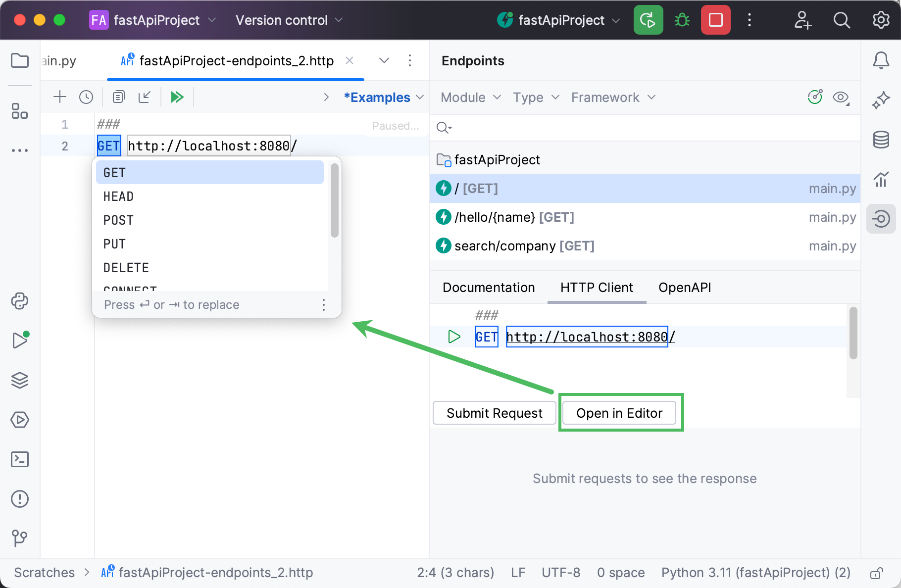Open the Database tool window
This screenshot has height=588, width=901.
point(881,140)
